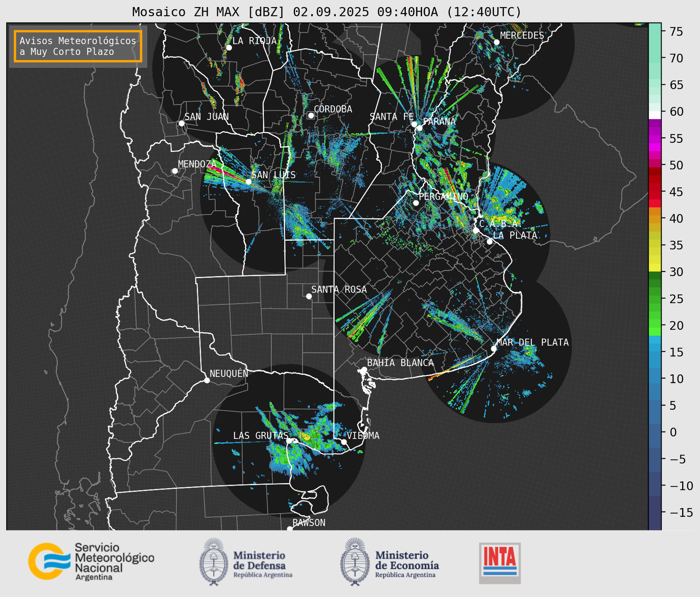The image size is (700, 597).
Task: Select the Pergamino city marker
Action: click(x=416, y=203)
